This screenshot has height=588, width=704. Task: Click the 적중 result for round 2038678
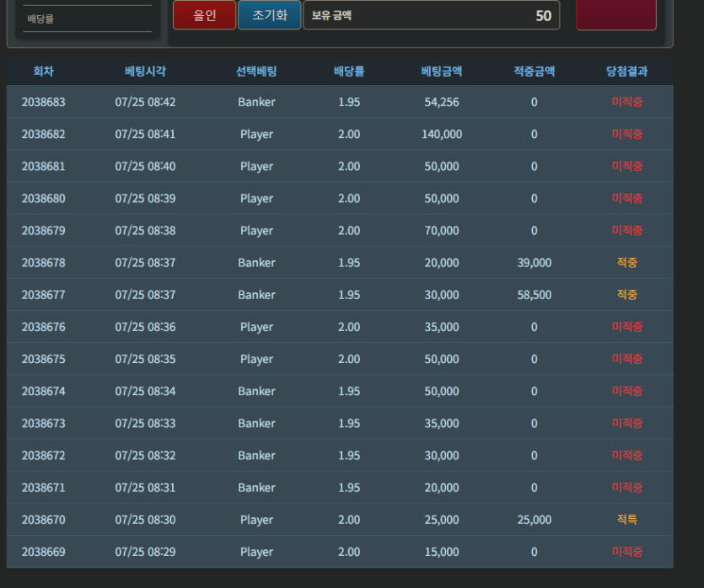[626, 262]
